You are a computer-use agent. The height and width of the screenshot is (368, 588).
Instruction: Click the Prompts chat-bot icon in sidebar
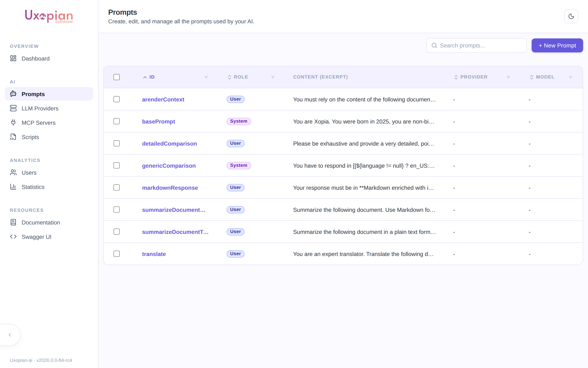[x=13, y=94]
